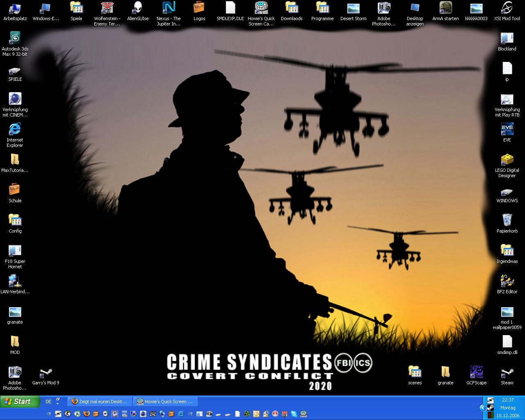Launch Nexus - The Jupiter Incident
The image size is (525, 420).
coord(169,14)
